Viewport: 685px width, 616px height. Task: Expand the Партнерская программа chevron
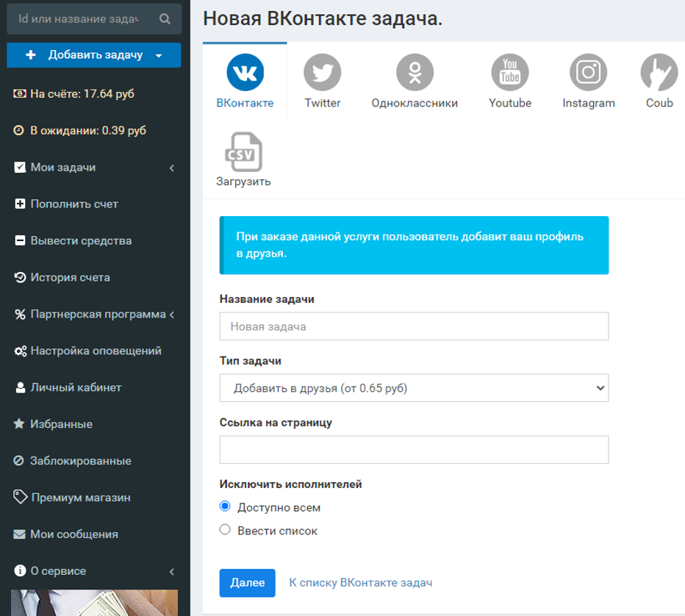click(x=172, y=315)
